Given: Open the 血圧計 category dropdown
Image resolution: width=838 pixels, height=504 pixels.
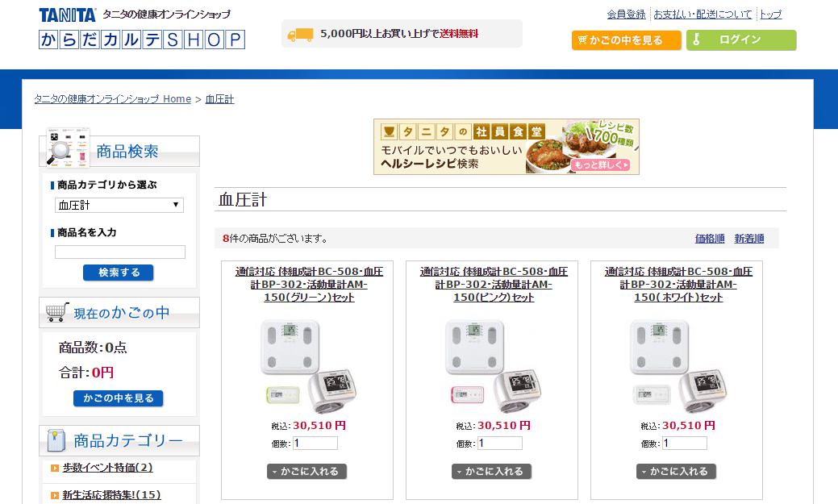Looking at the screenshot, I should click(x=119, y=206).
